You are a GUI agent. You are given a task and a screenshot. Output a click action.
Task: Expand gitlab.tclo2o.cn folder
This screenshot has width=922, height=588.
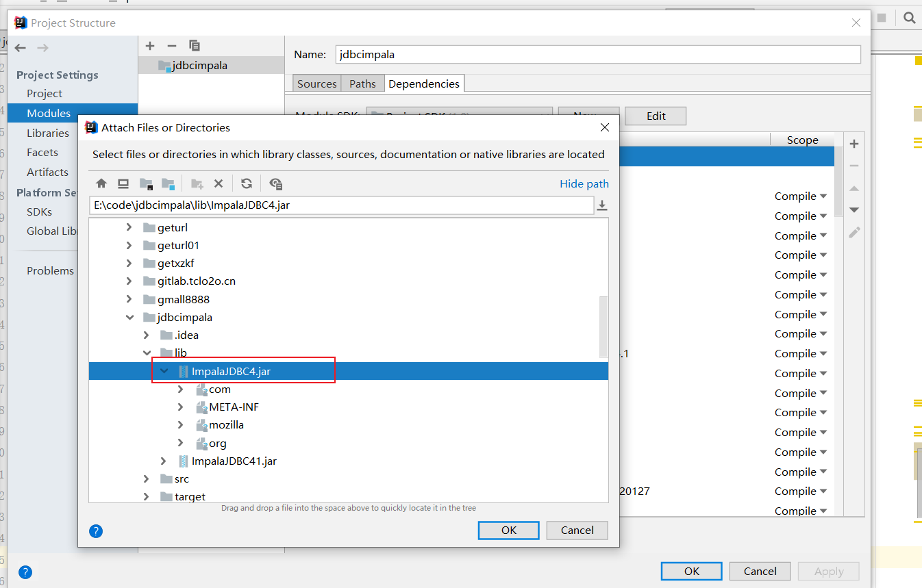pos(129,281)
